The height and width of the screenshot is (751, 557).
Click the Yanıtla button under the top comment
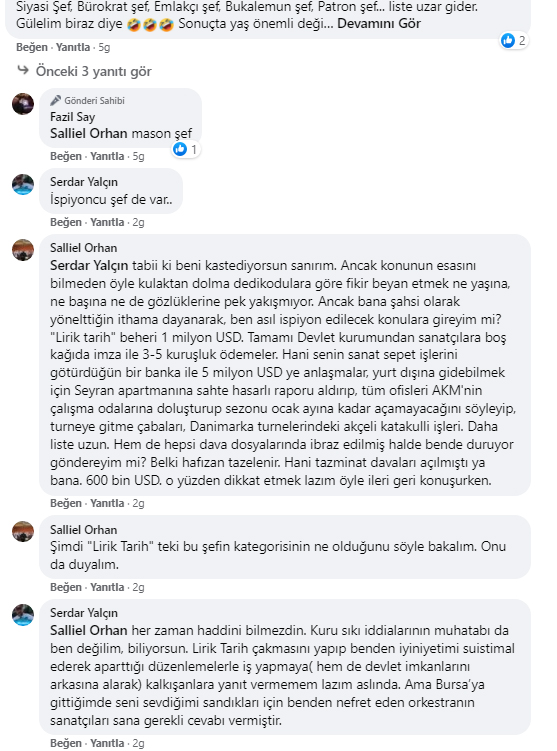pyautogui.click(x=73, y=47)
